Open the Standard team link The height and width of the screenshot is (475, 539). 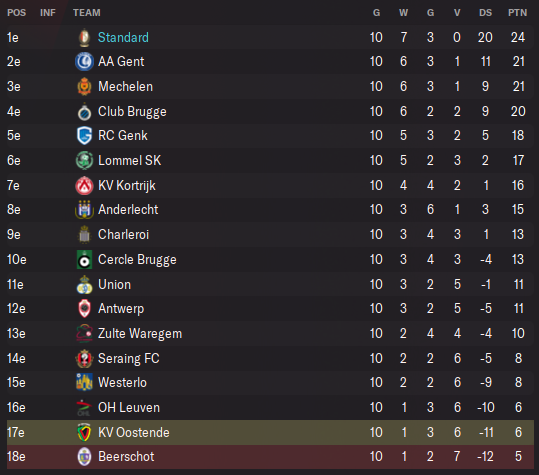click(x=123, y=37)
